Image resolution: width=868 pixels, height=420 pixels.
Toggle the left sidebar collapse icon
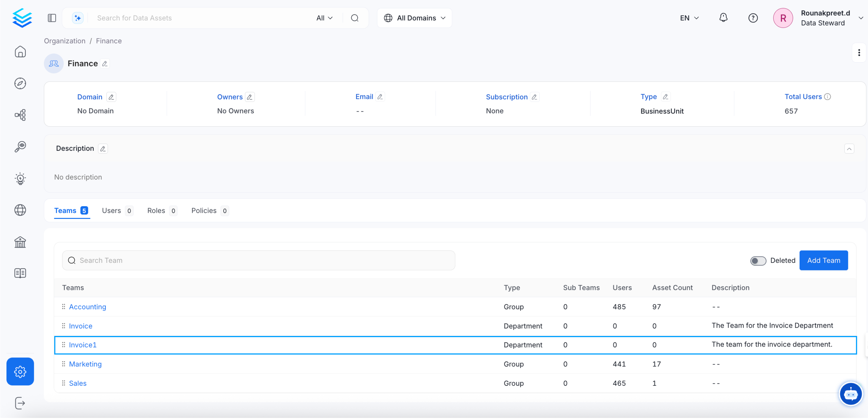(52, 18)
